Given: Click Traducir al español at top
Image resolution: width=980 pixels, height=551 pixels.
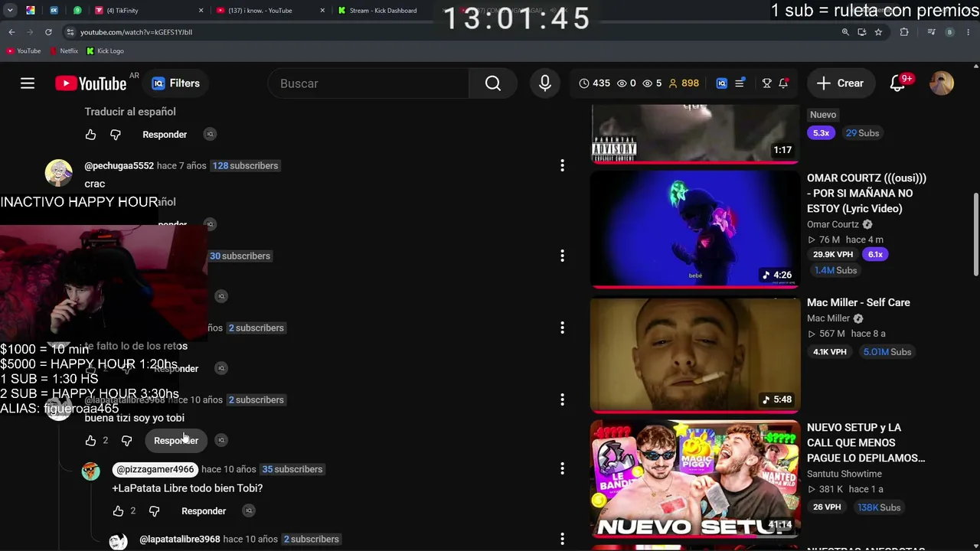Looking at the screenshot, I should click(130, 112).
